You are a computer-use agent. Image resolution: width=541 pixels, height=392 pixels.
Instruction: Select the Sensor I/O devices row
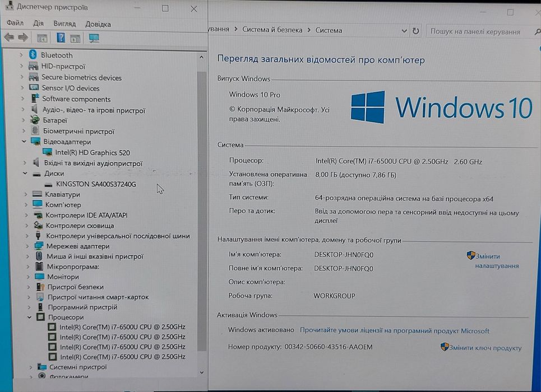click(71, 88)
